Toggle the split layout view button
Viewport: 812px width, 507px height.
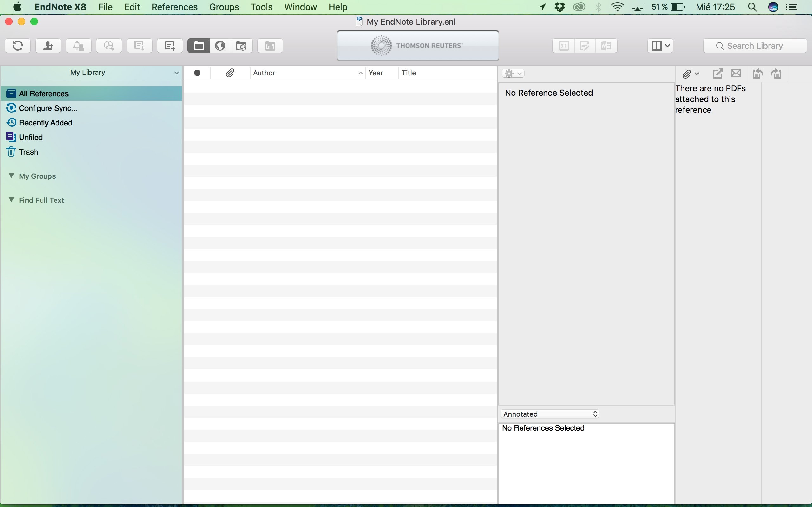(655, 46)
